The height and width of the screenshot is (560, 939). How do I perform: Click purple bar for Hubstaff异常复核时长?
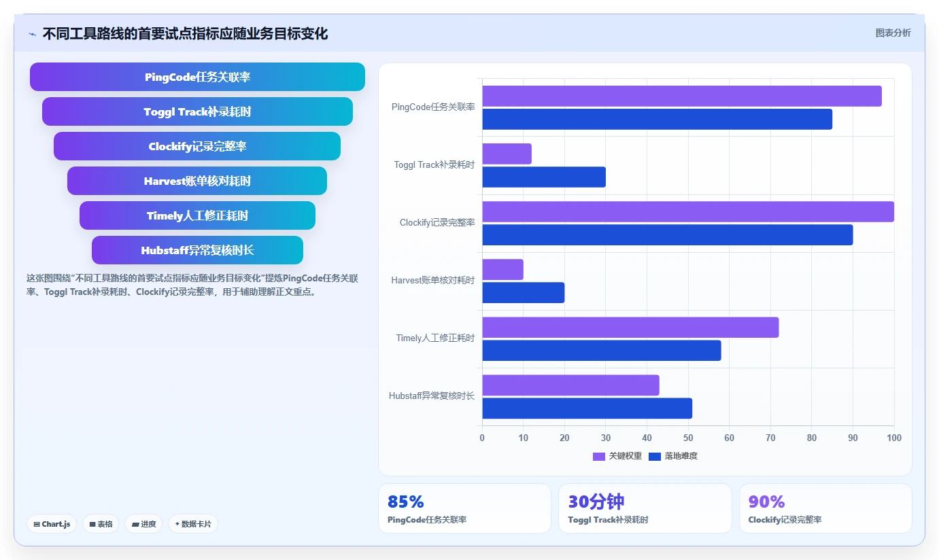(x=571, y=385)
